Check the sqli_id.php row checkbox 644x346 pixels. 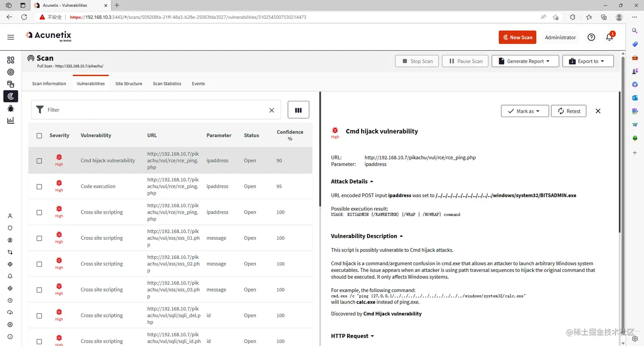(x=39, y=341)
